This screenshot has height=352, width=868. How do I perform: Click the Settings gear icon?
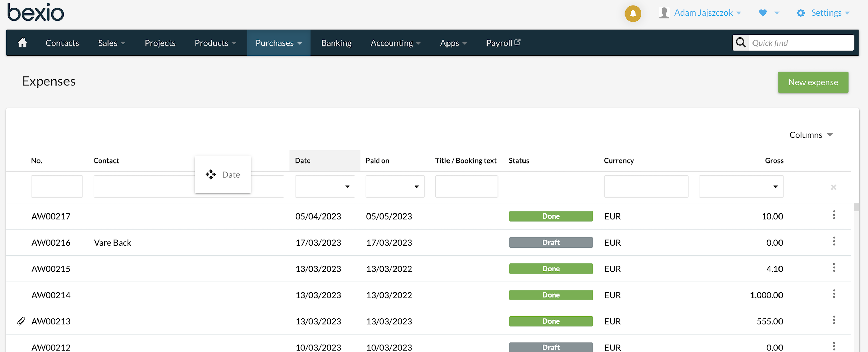(x=800, y=13)
